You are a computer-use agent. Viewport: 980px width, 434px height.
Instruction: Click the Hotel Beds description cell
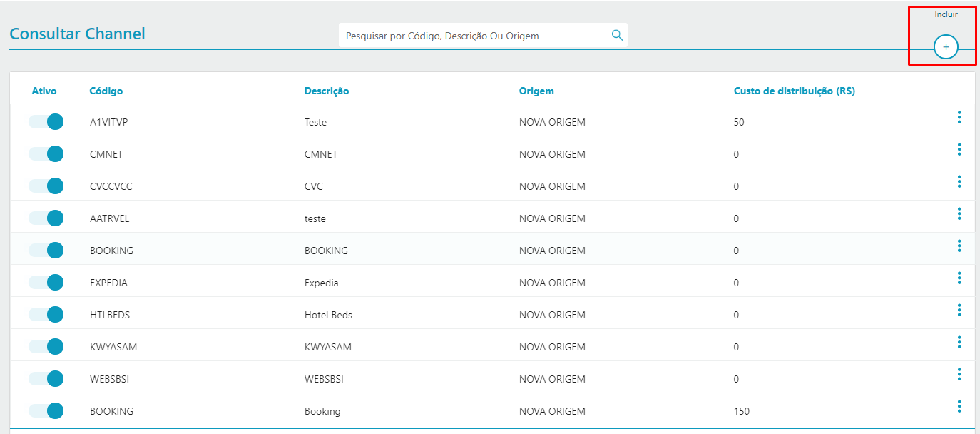[x=328, y=315]
